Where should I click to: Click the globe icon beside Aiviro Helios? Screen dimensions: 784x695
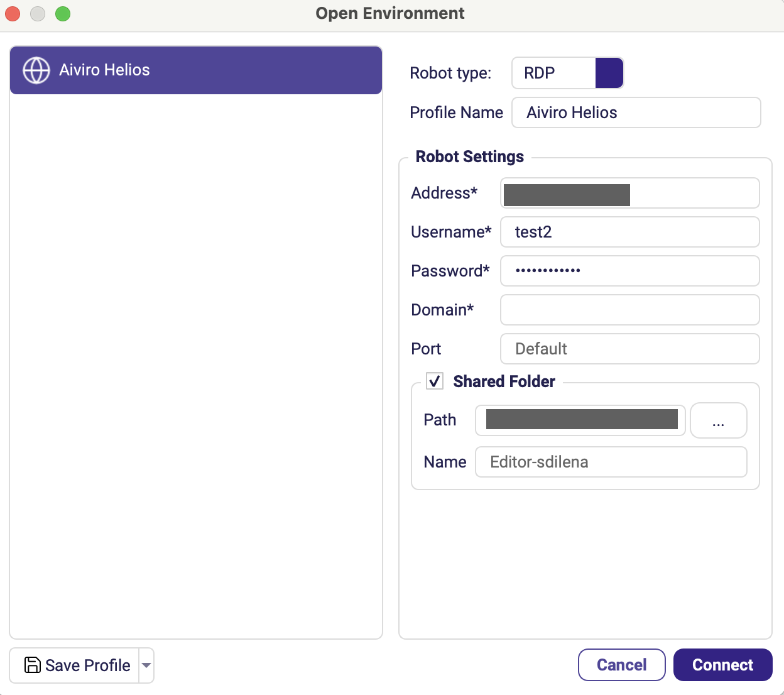(x=36, y=70)
